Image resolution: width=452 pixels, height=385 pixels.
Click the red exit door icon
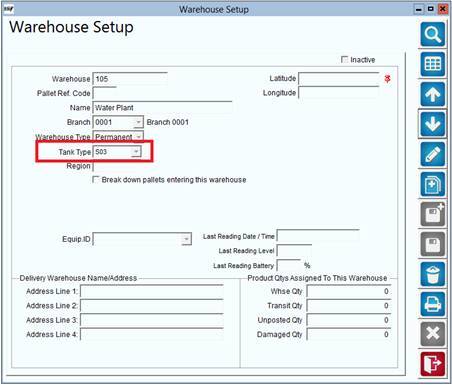(x=433, y=364)
